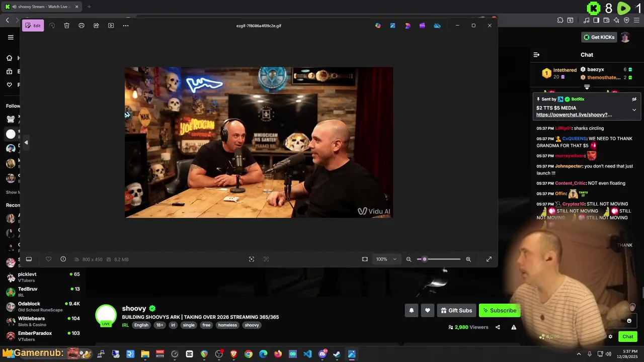Follow shoovy with the heart button

(x=428, y=311)
